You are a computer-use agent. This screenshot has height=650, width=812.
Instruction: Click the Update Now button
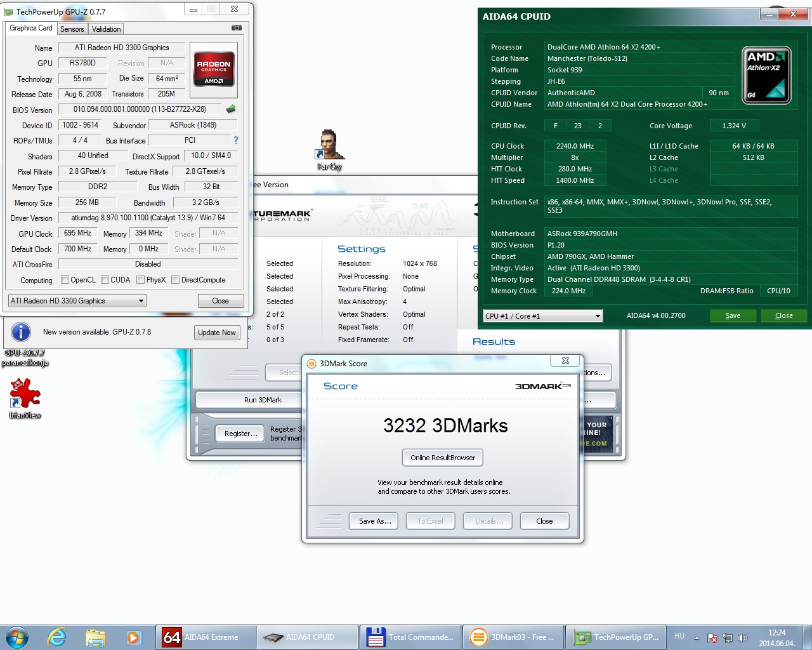pos(217,333)
